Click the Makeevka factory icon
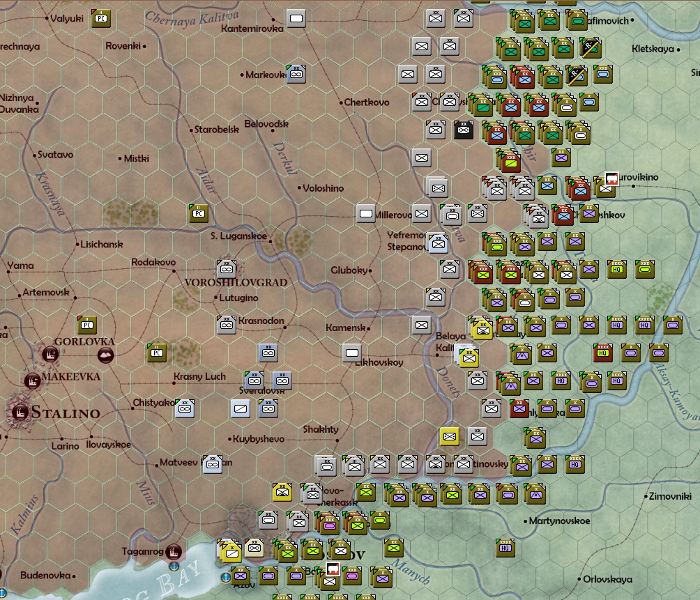700x600 pixels. 32,381
